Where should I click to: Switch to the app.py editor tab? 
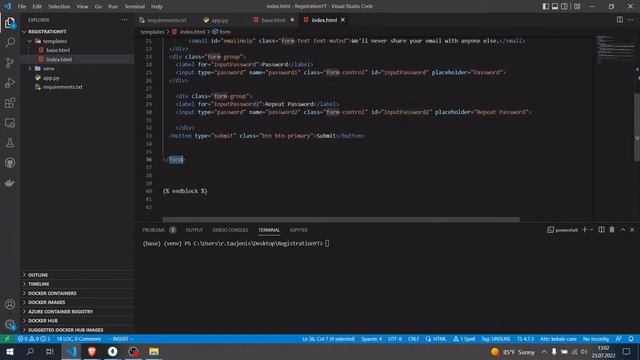click(220, 20)
